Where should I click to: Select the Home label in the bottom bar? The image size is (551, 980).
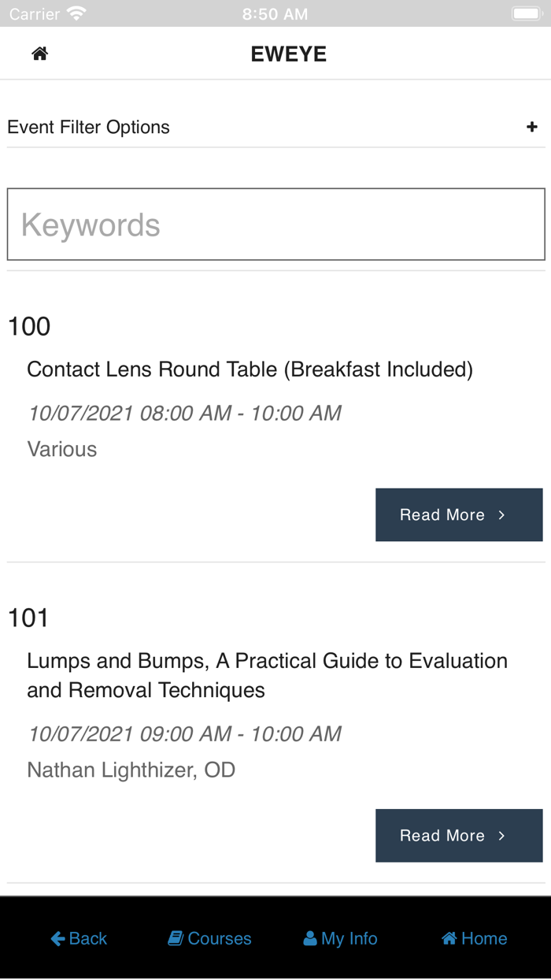(484, 938)
